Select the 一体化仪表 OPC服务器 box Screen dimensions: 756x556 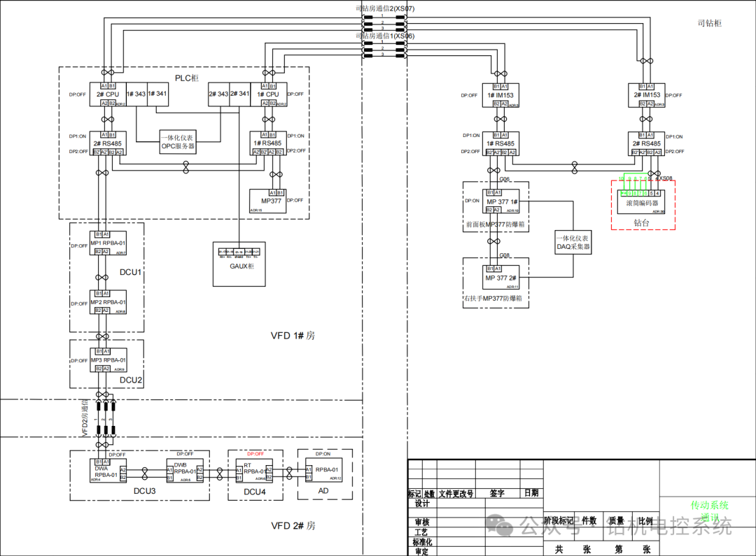pyautogui.click(x=178, y=142)
